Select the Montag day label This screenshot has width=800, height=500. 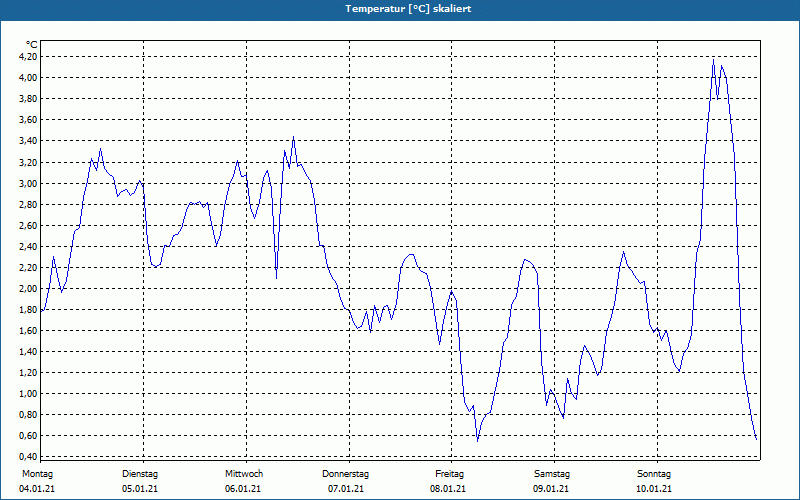tap(37, 474)
